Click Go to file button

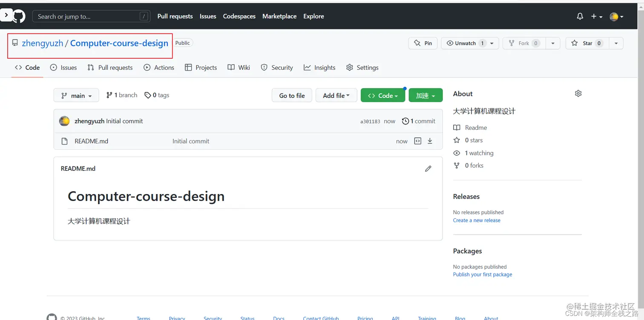click(292, 95)
